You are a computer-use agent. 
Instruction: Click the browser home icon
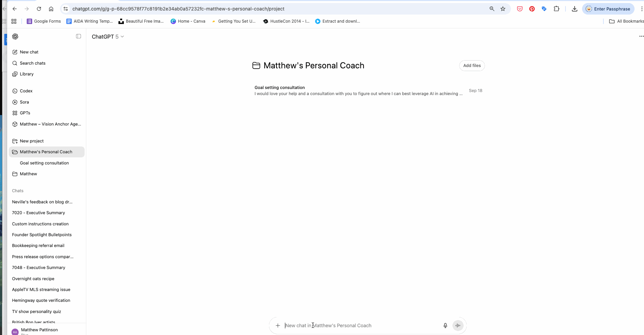(51, 9)
